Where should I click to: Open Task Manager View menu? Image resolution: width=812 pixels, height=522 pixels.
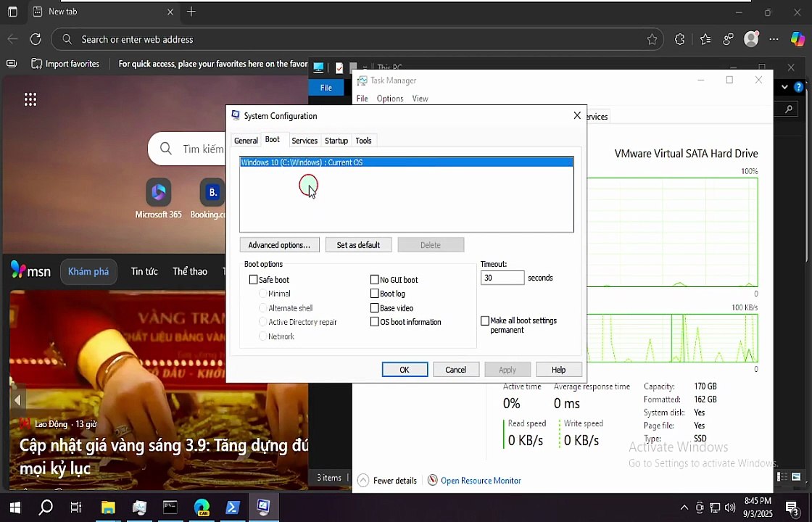point(420,99)
